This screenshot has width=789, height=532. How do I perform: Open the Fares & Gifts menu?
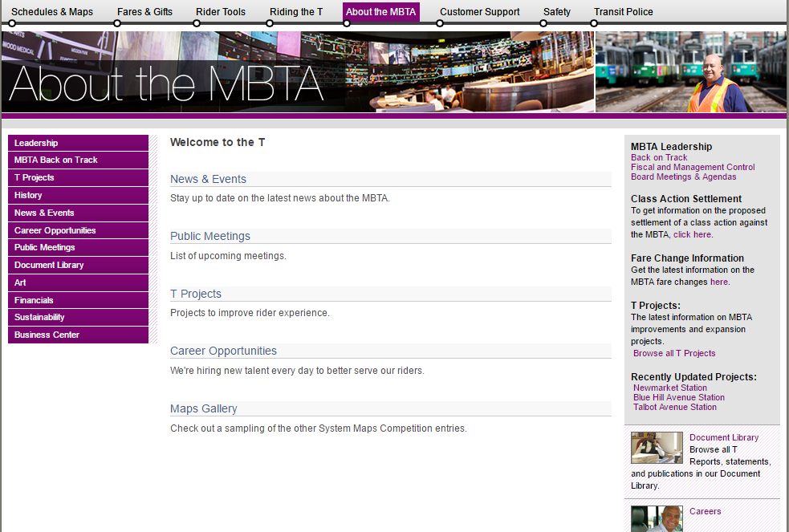tap(145, 11)
